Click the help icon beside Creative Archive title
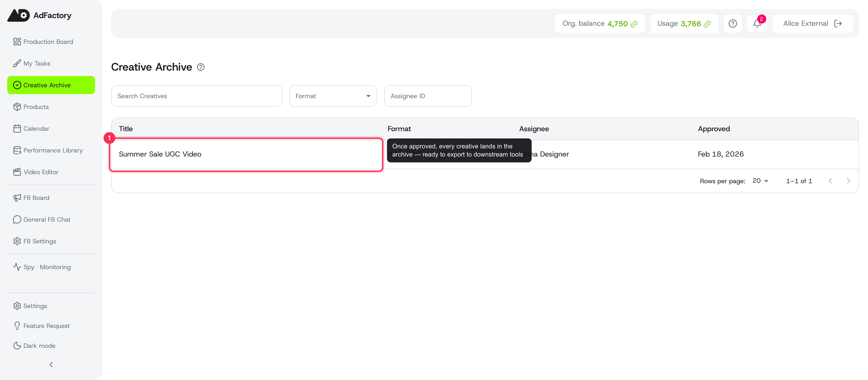 click(x=200, y=67)
